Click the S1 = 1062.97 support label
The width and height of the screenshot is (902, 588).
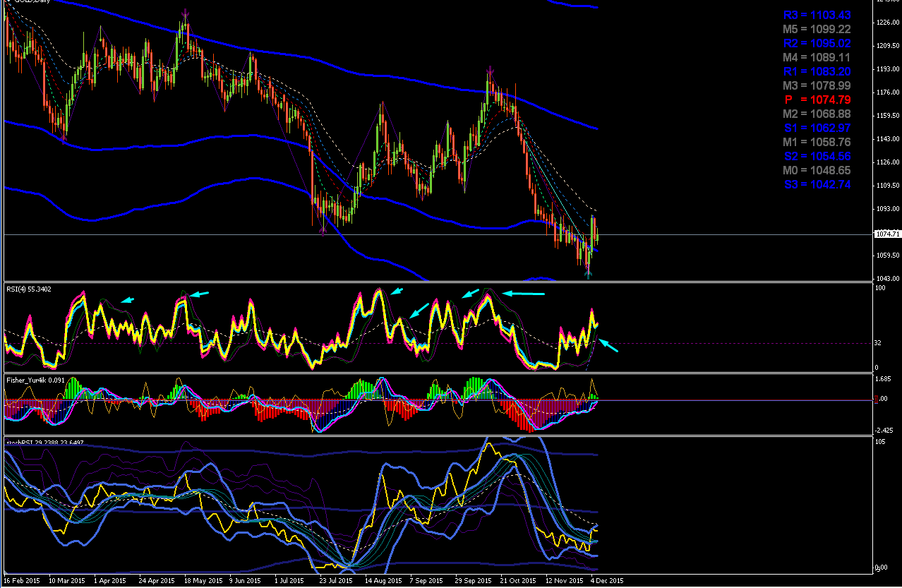tap(817, 128)
